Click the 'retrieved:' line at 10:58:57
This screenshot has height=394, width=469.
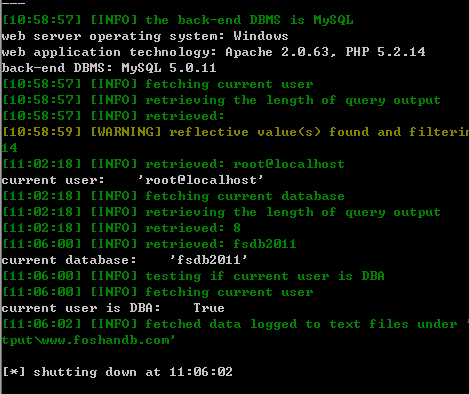pyautogui.click(x=113, y=116)
